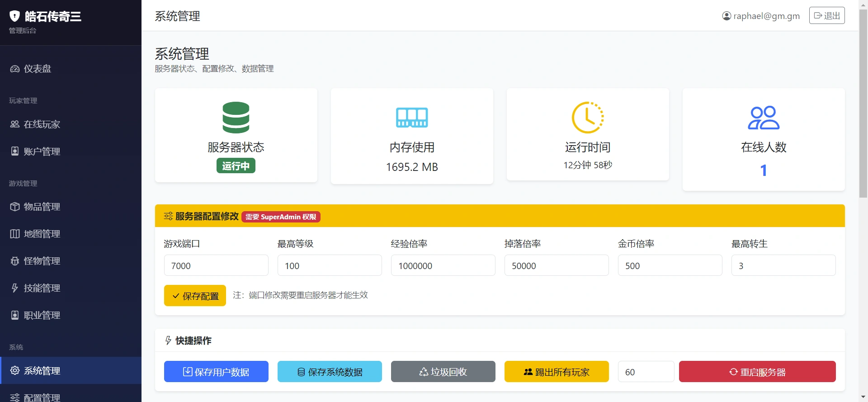Go to 在线玩家 in the sidebar
The image size is (868, 402).
[x=42, y=124]
